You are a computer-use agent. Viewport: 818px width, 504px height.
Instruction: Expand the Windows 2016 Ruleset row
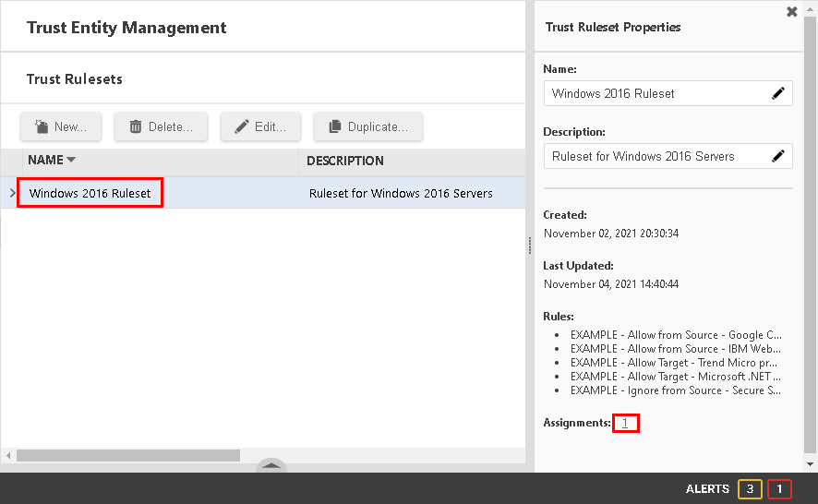point(12,194)
